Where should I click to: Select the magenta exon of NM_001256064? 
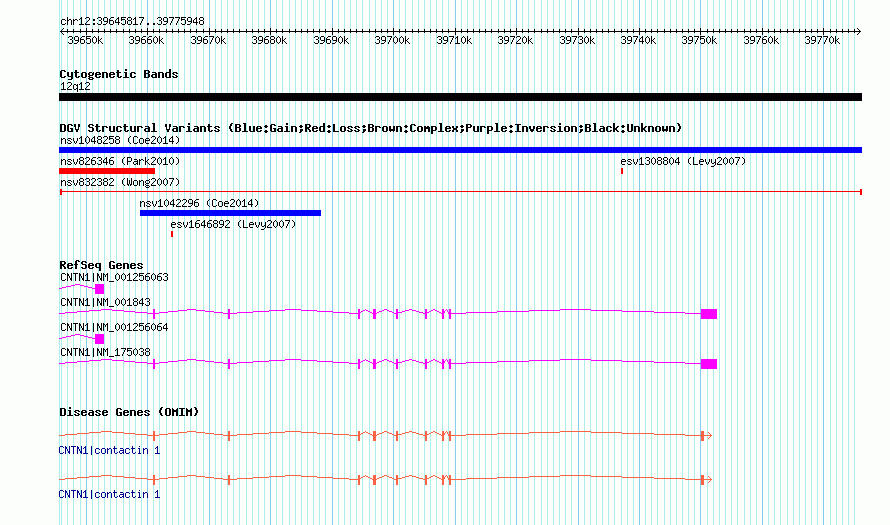(99, 339)
